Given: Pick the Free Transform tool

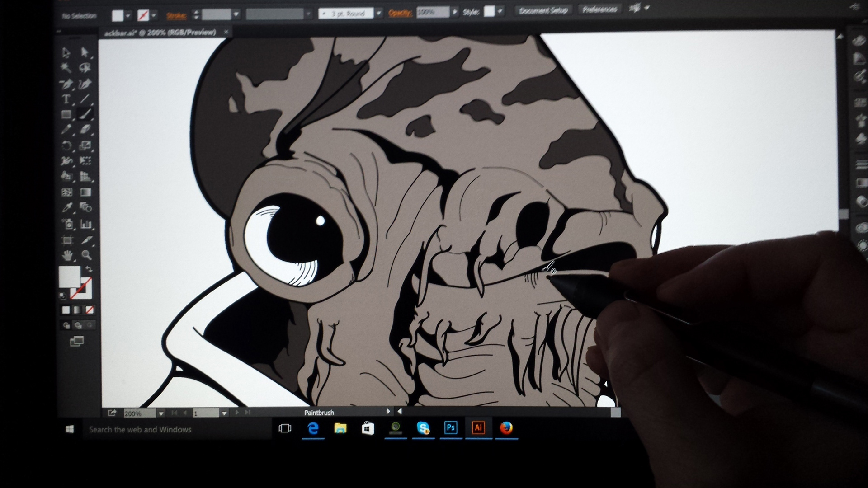Looking at the screenshot, I should point(85,161).
